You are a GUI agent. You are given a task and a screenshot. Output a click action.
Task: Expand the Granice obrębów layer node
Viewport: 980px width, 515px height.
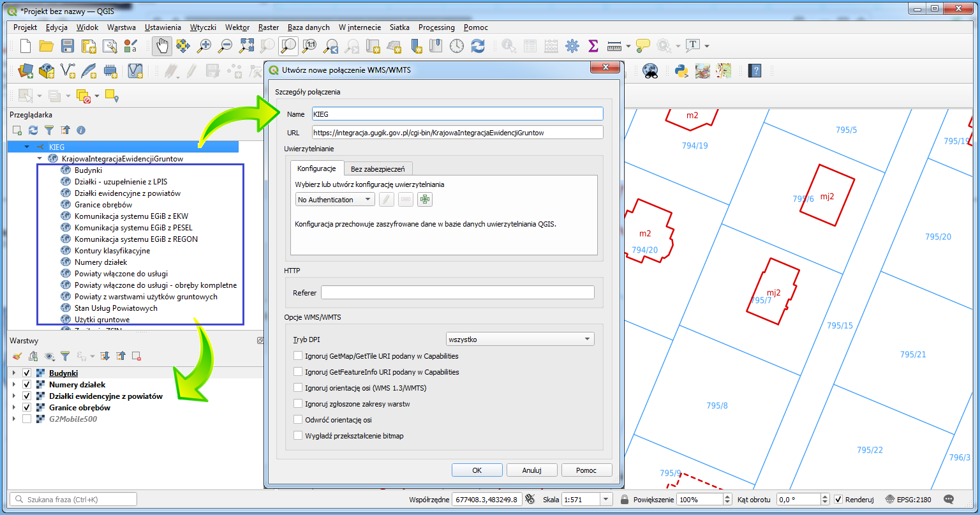tap(14, 408)
